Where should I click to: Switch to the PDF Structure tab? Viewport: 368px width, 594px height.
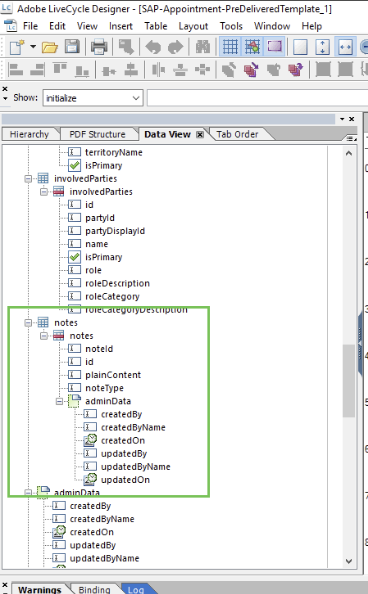coord(97,134)
